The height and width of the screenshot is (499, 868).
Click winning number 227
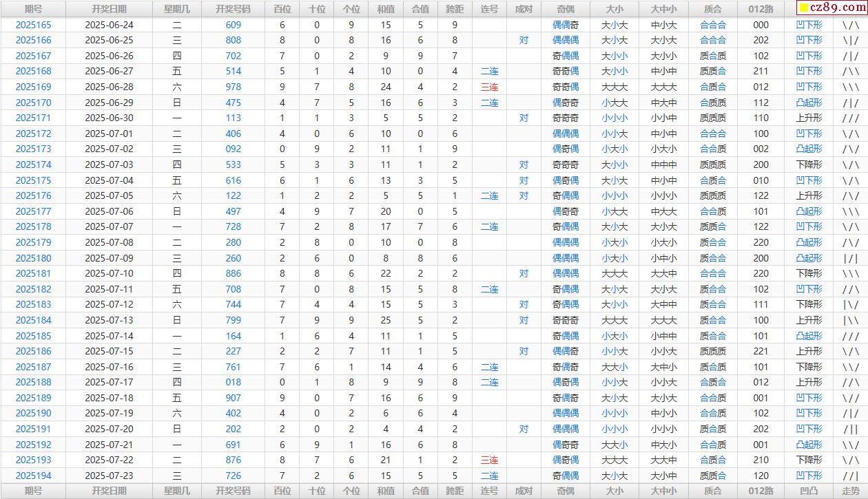[234, 351]
